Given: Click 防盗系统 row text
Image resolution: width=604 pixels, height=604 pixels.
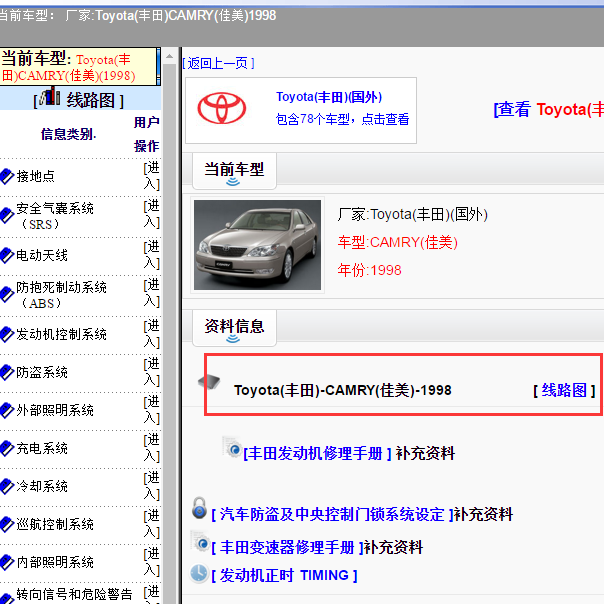Looking at the screenshot, I should [x=42, y=372].
